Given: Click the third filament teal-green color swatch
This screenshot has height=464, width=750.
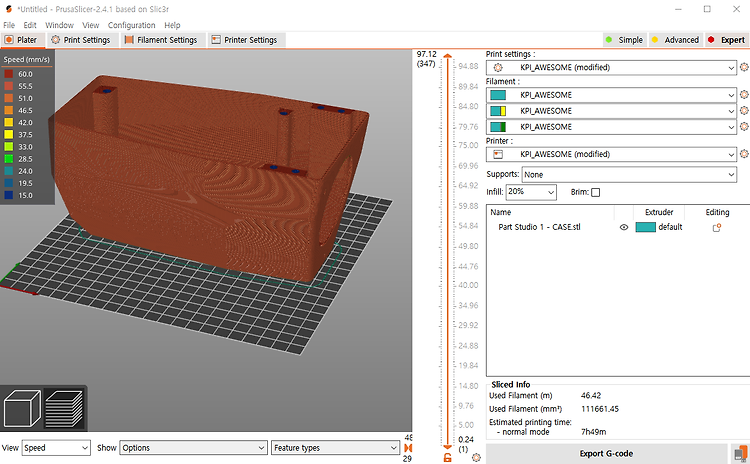Looking at the screenshot, I should (498, 127).
